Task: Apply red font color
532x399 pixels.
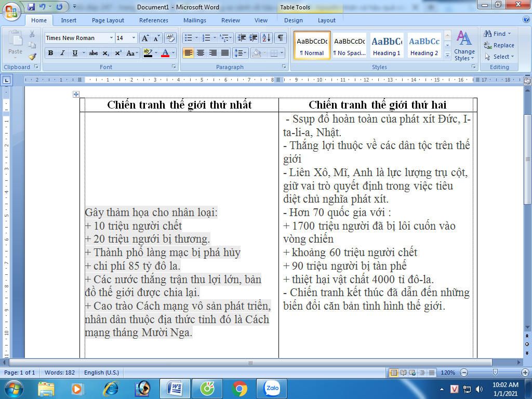Action: (165, 53)
